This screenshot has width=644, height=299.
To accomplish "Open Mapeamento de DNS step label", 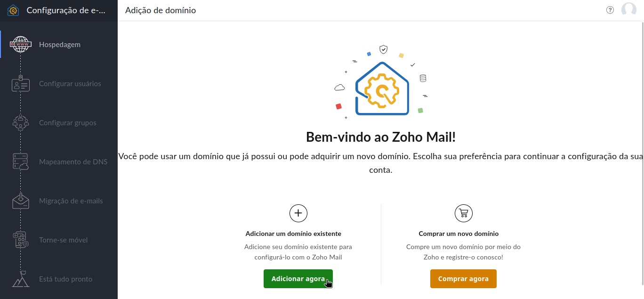I will (x=73, y=162).
